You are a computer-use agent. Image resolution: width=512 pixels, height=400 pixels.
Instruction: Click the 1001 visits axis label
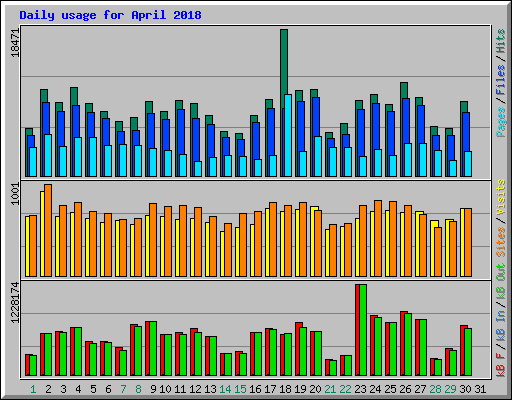[15, 194]
